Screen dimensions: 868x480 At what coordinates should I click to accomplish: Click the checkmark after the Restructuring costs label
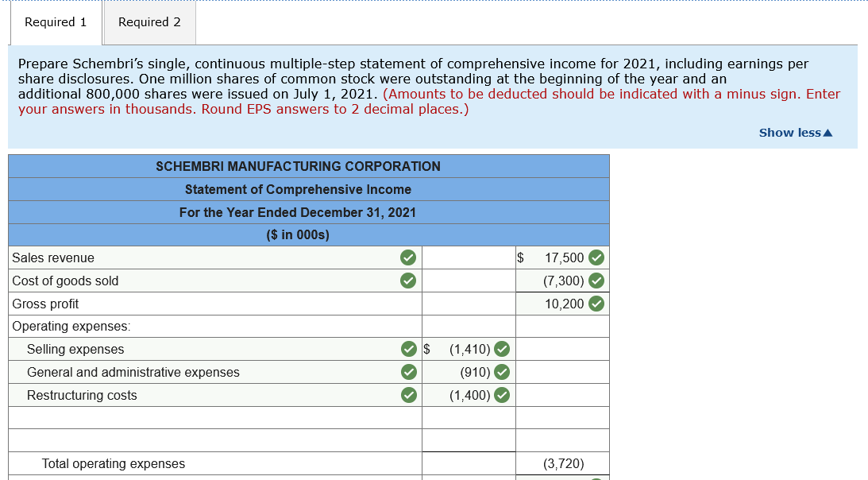point(408,395)
